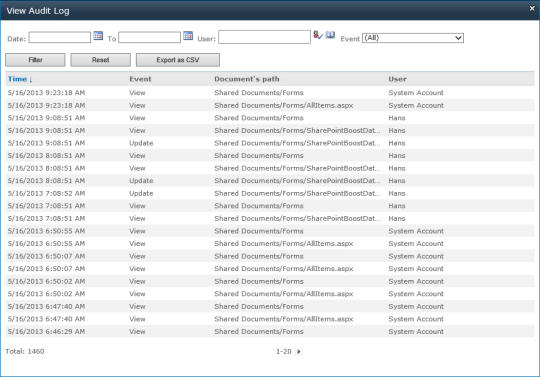Click the Event column header

point(140,79)
